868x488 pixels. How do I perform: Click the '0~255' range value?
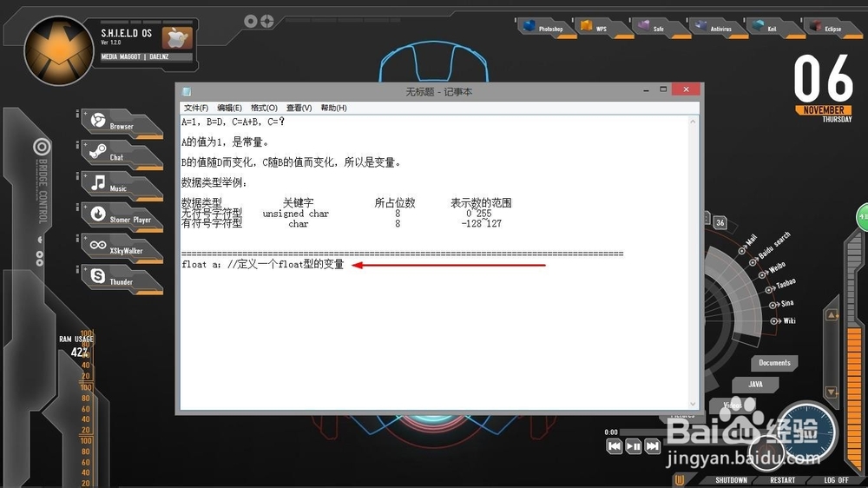(478, 214)
